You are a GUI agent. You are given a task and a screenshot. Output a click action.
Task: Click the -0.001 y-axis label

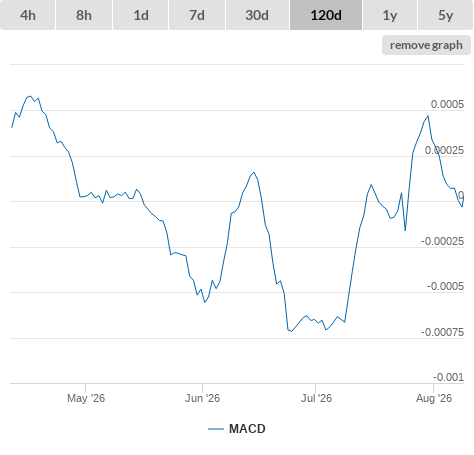(x=448, y=377)
